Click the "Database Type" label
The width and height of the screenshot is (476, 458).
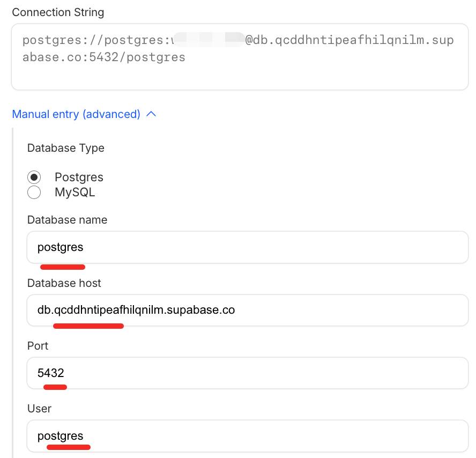[66, 148]
